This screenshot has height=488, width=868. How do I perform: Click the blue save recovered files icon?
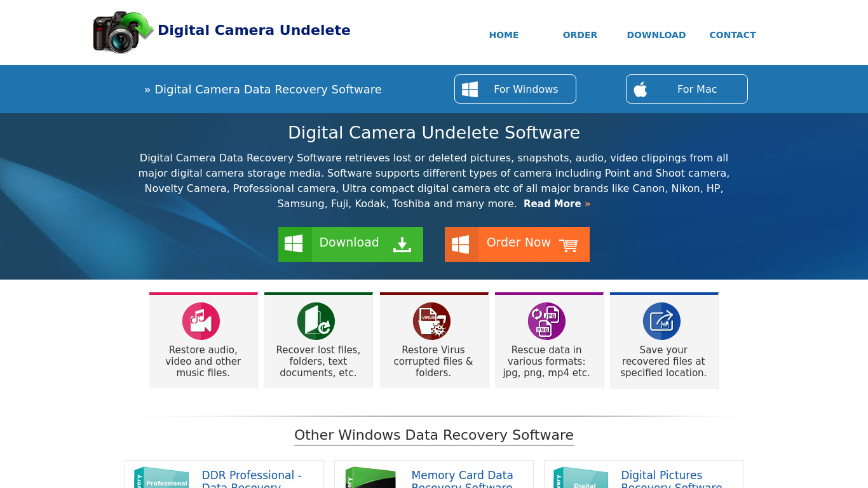click(661, 321)
